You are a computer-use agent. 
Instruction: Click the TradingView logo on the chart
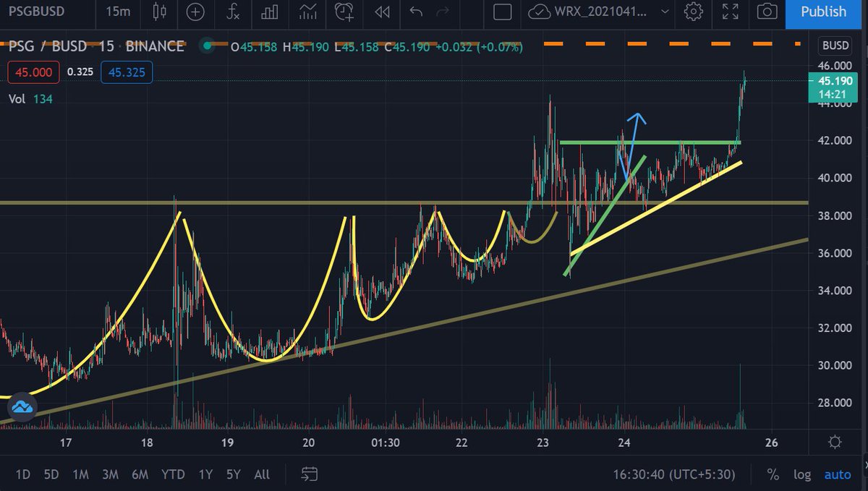(22, 407)
